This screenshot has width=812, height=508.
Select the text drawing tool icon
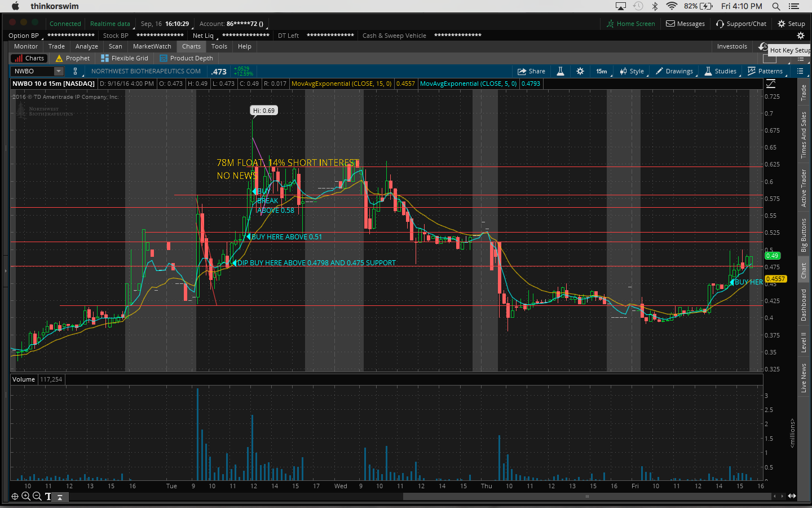pyautogui.click(x=48, y=497)
